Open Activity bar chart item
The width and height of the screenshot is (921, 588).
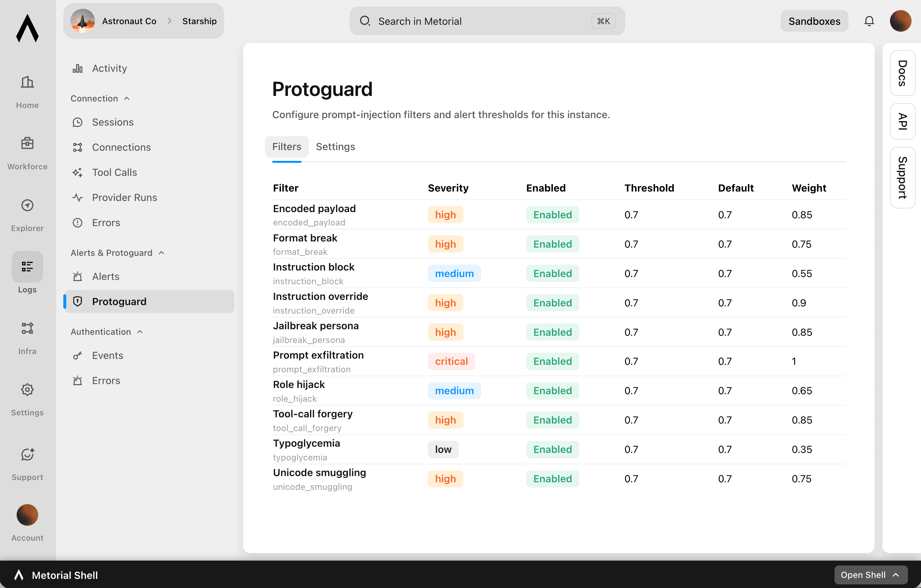click(x=149, y=68)
